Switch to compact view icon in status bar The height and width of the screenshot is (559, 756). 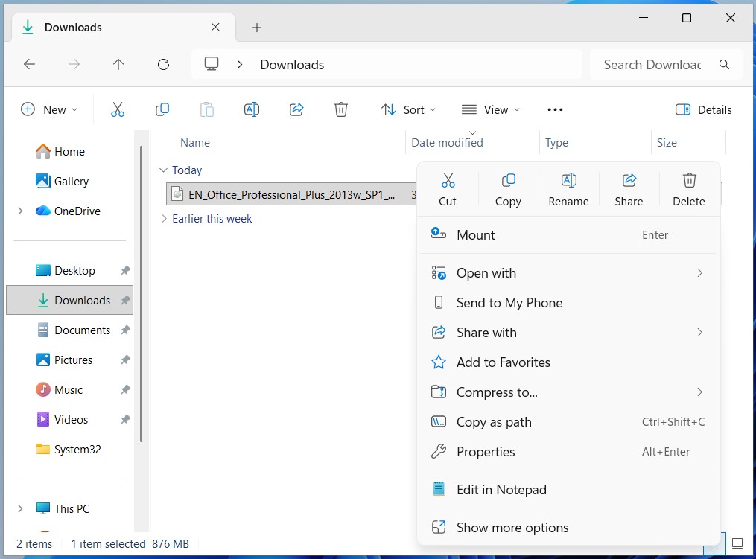[714, 543]
